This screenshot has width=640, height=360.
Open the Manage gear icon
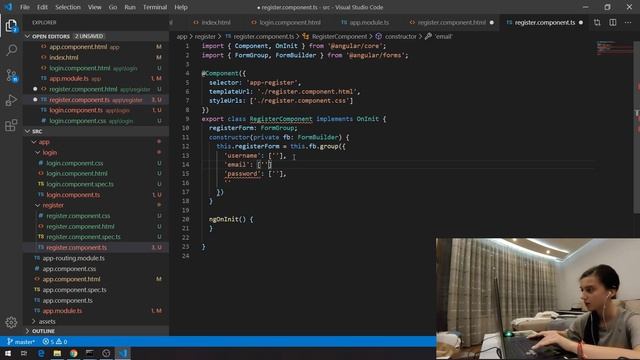tap(11, 322)
